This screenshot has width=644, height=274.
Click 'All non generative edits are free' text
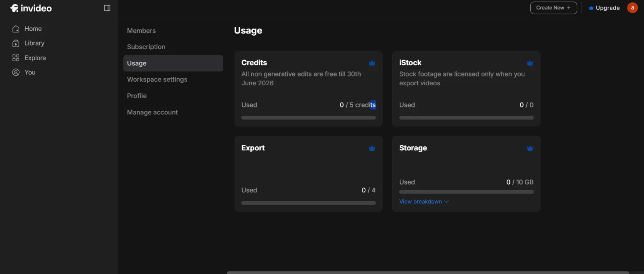pyautogui.click(x=301, y=79)
